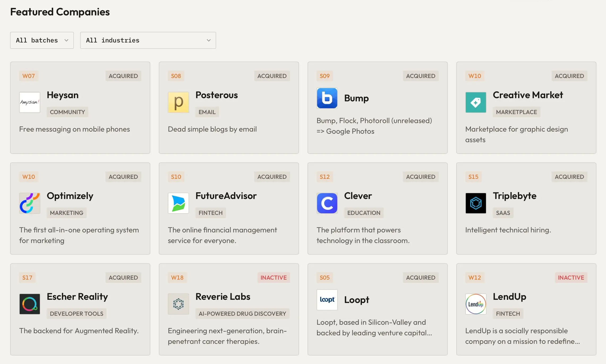Viewport: 606px width, 364px height.
Task: Click the W10 badge on Optimizely card
Action: [x=29, y=177]
